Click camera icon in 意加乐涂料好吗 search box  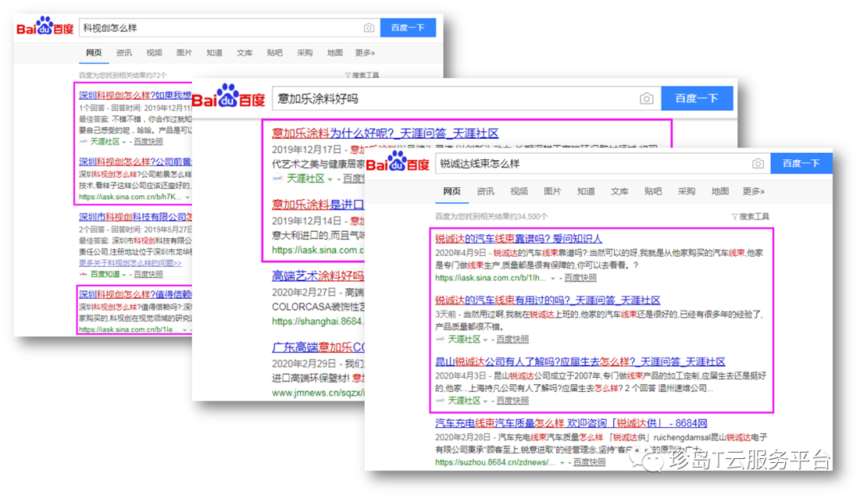pos(647,99)
